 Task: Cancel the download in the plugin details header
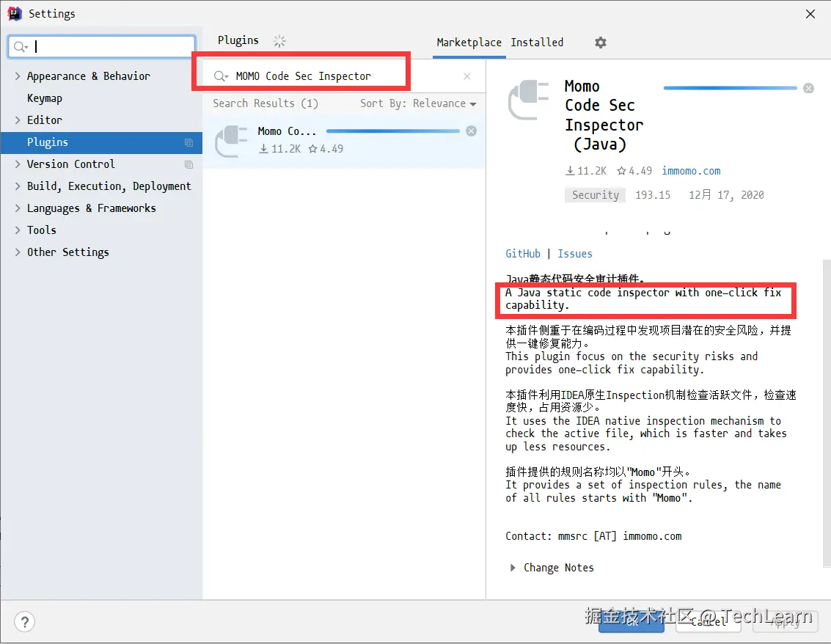click(x=808, y=88)
